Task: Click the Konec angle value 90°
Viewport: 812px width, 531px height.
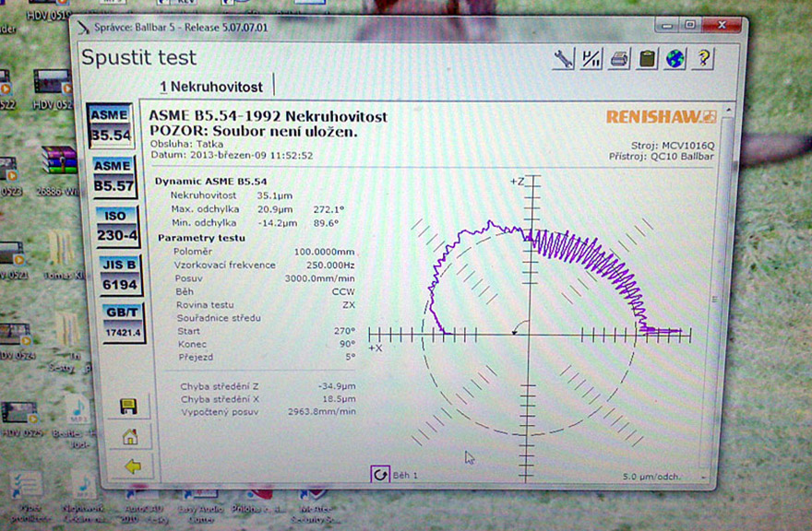Action: (x=346, y=344)
